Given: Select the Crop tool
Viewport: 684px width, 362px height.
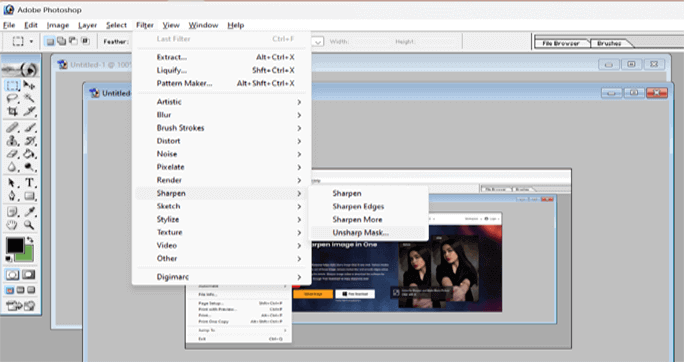Looking at the screenshot, I should click(13, 112).
